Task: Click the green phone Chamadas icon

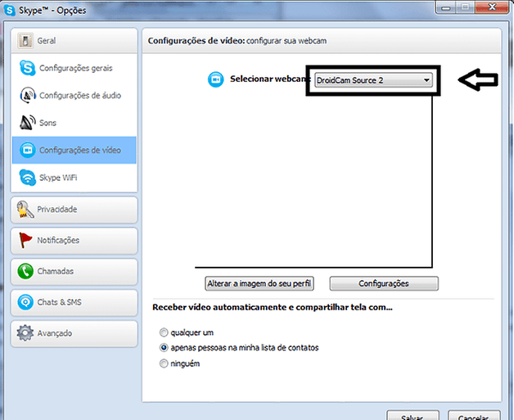Action: pyautogui.click(x=25, y=271)
